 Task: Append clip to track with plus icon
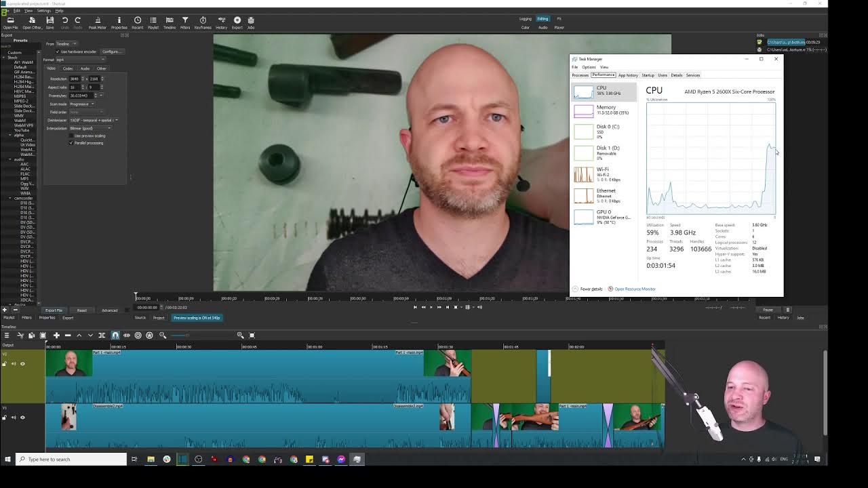point(56,335)
